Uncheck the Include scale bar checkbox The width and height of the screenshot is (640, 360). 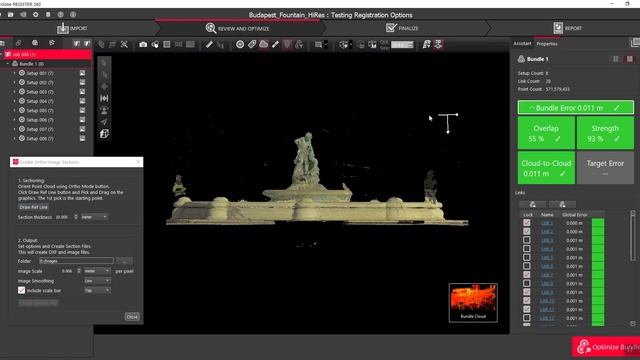coord(22,290)
